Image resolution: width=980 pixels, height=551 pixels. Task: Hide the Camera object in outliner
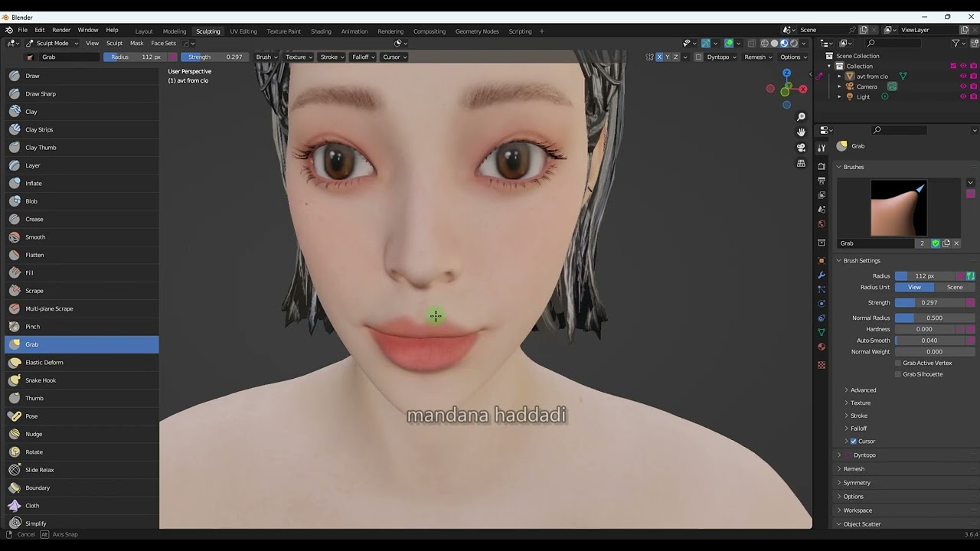(963, 86)
